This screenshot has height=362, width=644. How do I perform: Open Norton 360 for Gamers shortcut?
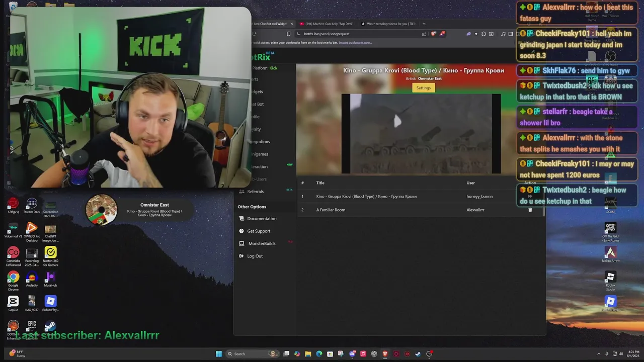coord(50,256)
